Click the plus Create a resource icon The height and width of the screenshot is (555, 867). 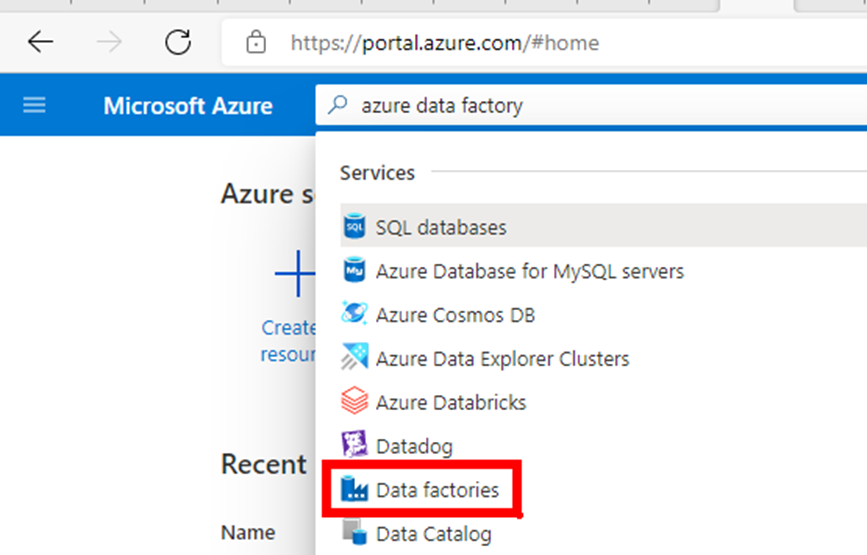pos(297,274)
